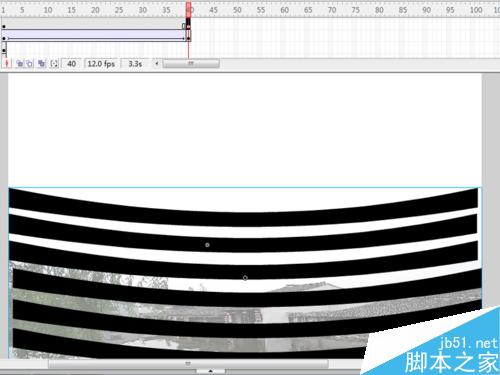Click the current frame field showing 40
Screen dimensions: 500x375
coord(71,63)
